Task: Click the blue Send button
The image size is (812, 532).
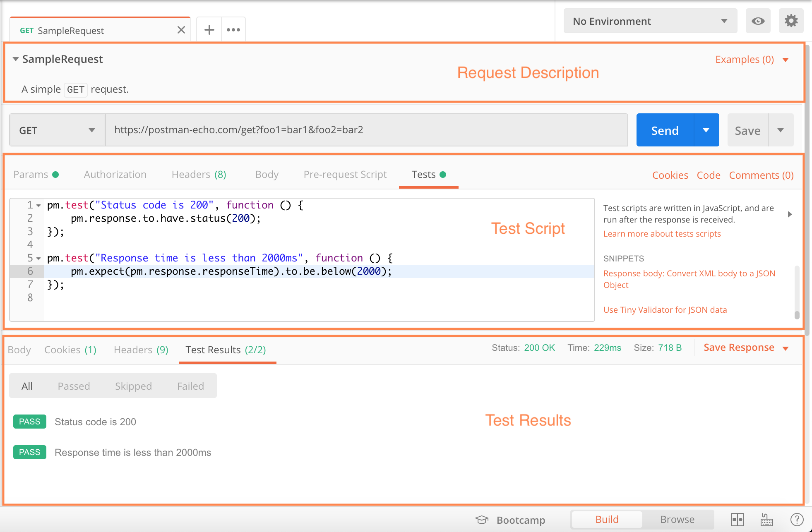Action: point(665,130)
